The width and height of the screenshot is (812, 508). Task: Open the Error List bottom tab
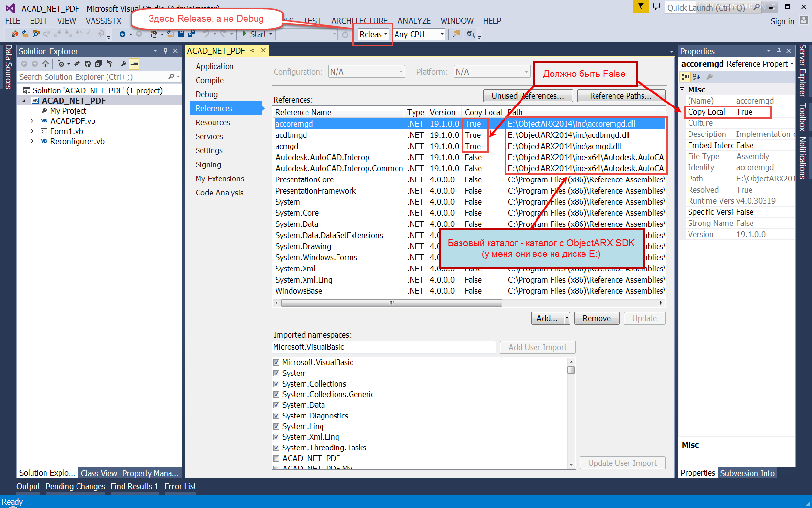click(x=180, y=486)
